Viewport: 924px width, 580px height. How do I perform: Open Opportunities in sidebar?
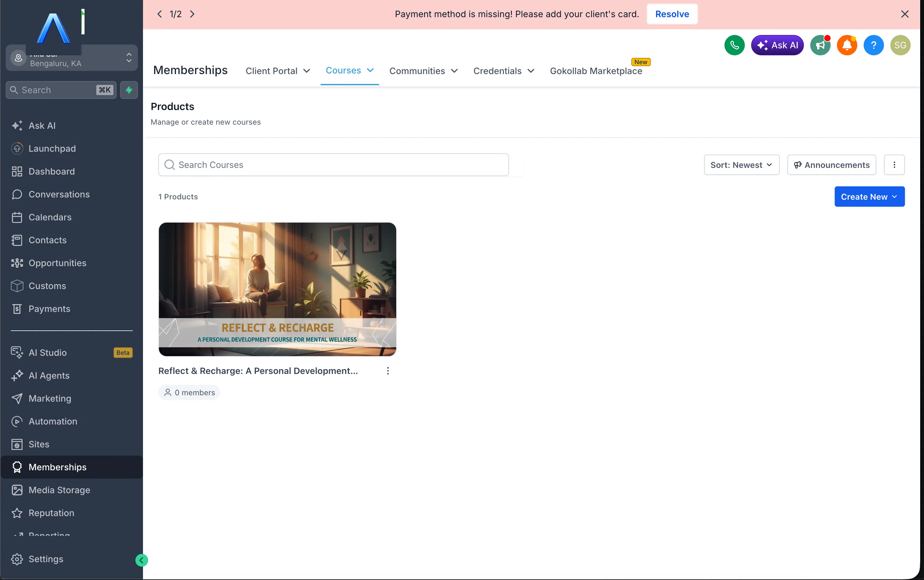[x=72, y=263]
